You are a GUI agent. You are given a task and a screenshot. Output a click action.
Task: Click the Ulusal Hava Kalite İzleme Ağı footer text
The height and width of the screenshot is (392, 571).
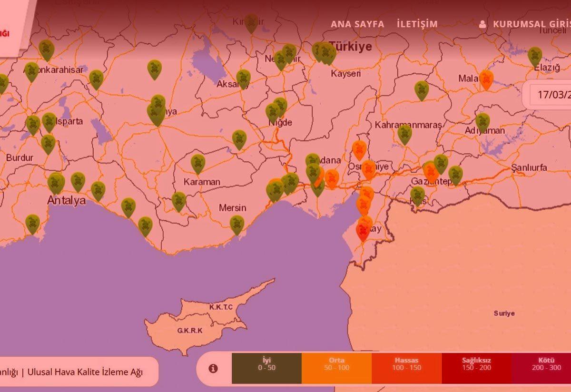point(85,372)
